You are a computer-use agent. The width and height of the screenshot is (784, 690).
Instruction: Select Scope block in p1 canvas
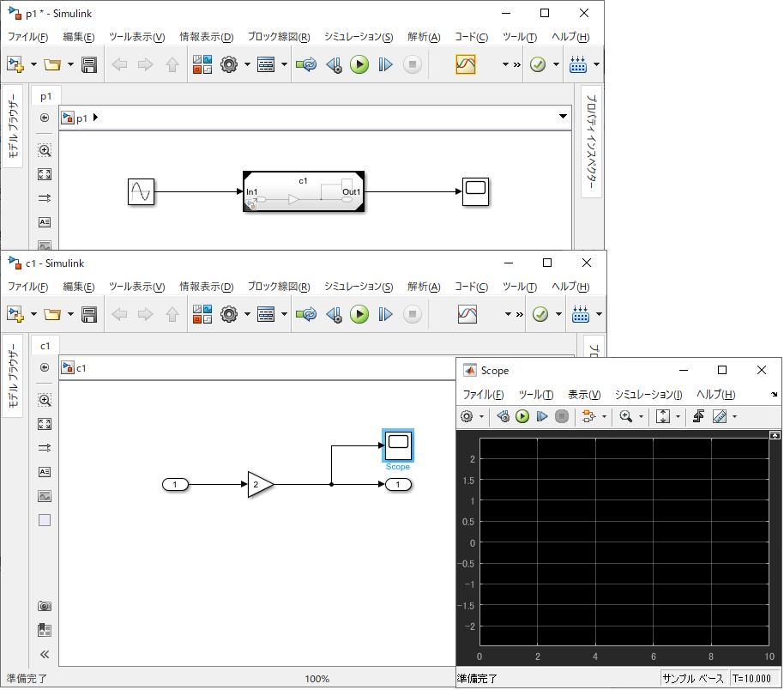(475, 191)
